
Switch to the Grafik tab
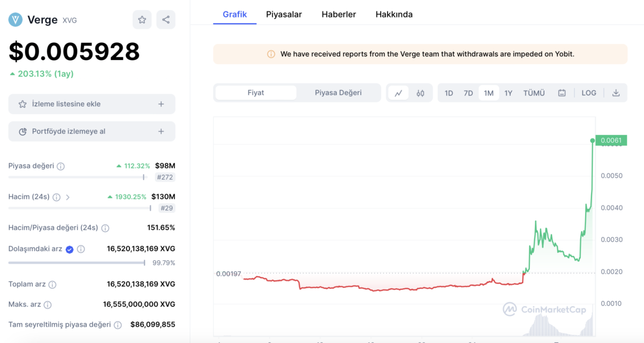(234, 14)
